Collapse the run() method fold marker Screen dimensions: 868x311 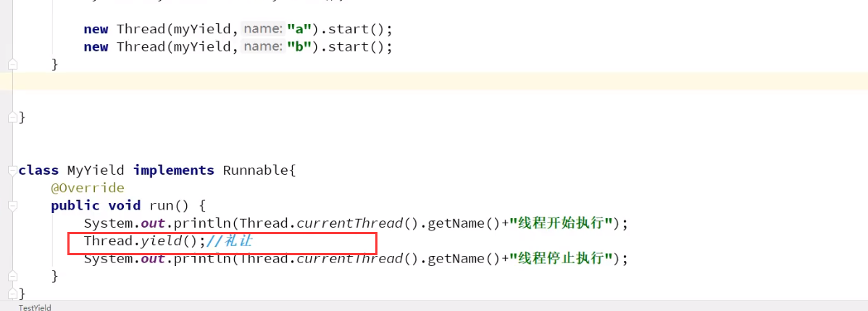(x=12, y=206)
